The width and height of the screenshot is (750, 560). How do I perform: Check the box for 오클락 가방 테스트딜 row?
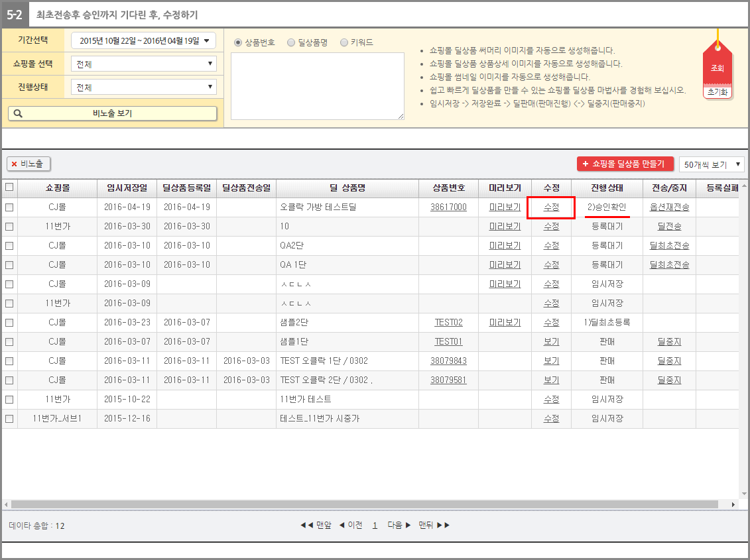[9, 207]
